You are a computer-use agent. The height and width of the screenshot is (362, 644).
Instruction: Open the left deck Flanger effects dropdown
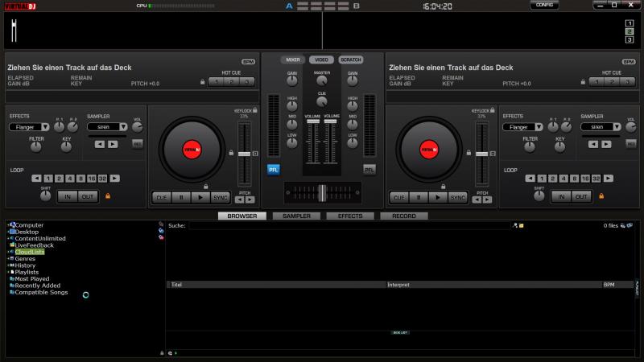click(29, 127)
